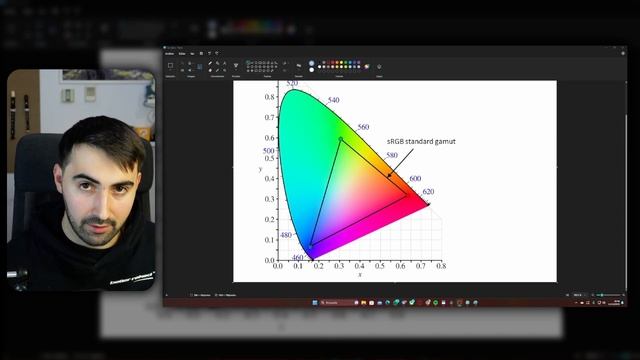Click the File Explorer folder icon on taskbar
Screen dimensions: 640x360
pyautogui.click(x=363, y=302)
